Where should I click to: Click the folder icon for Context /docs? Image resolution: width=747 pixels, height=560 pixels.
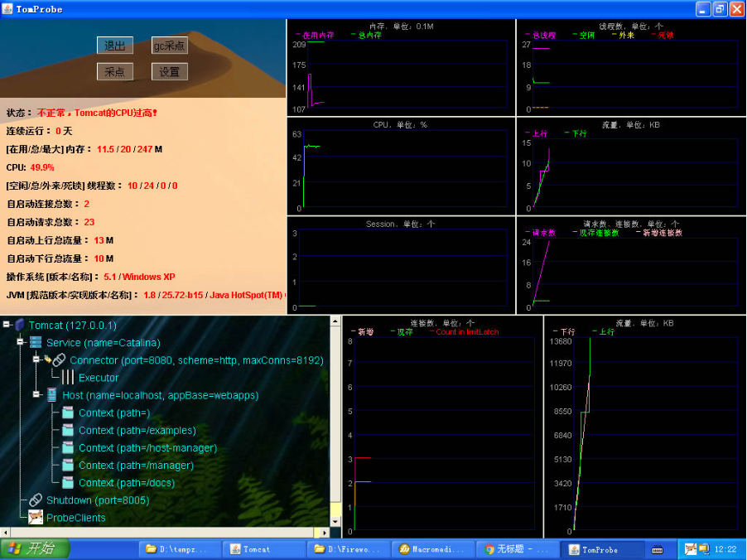pos(68,483)
